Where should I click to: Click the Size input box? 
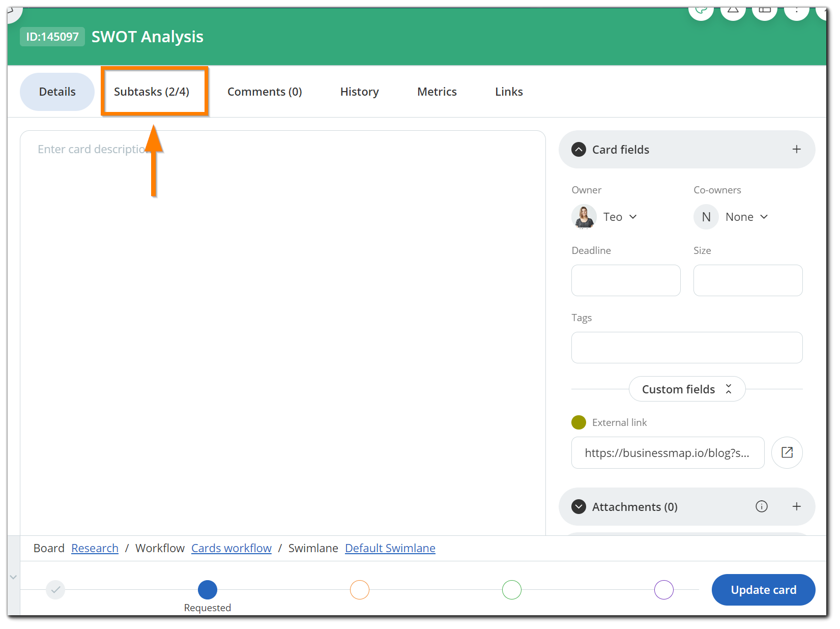pos(748,280)
